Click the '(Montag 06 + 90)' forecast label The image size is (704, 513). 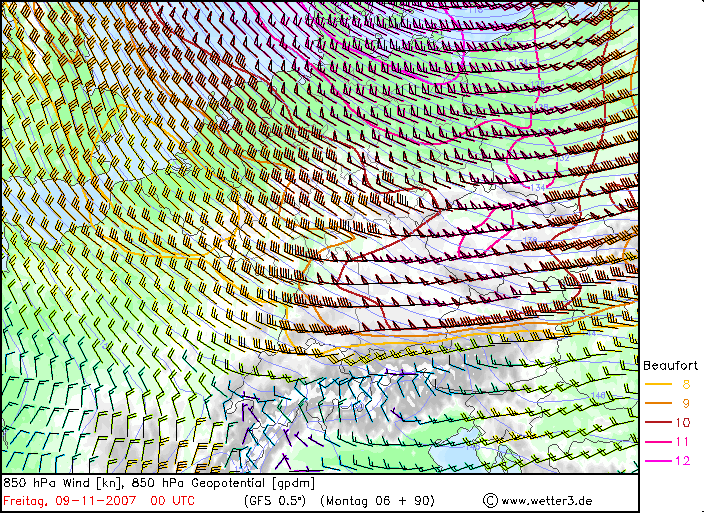point(379,499)
